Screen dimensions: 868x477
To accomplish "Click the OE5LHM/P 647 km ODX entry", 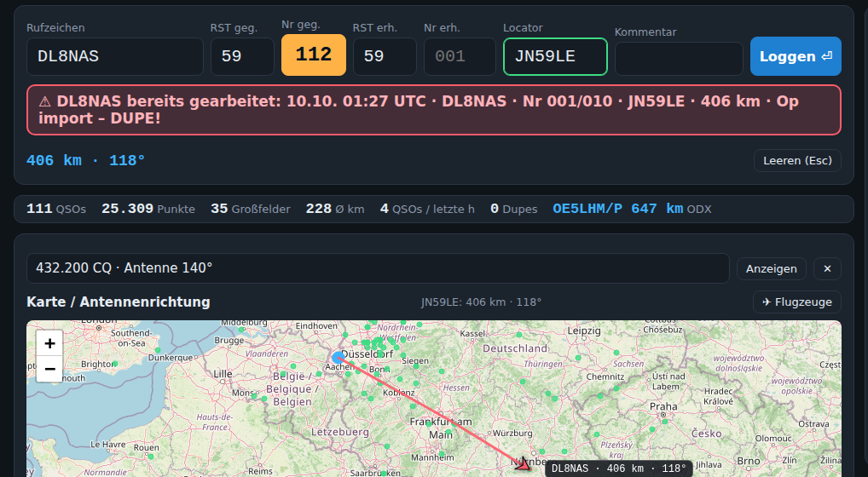I will pyautogui.click(x=632, y=209).
